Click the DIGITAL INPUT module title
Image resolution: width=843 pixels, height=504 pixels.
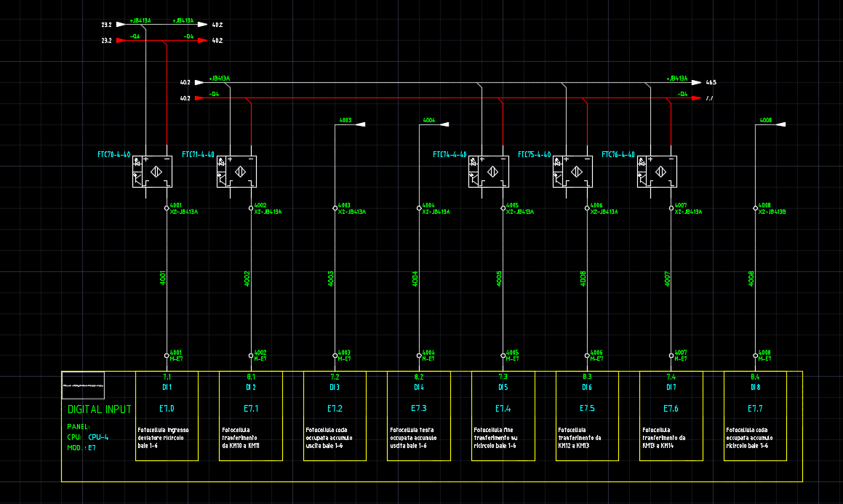(x=99, y=409)
